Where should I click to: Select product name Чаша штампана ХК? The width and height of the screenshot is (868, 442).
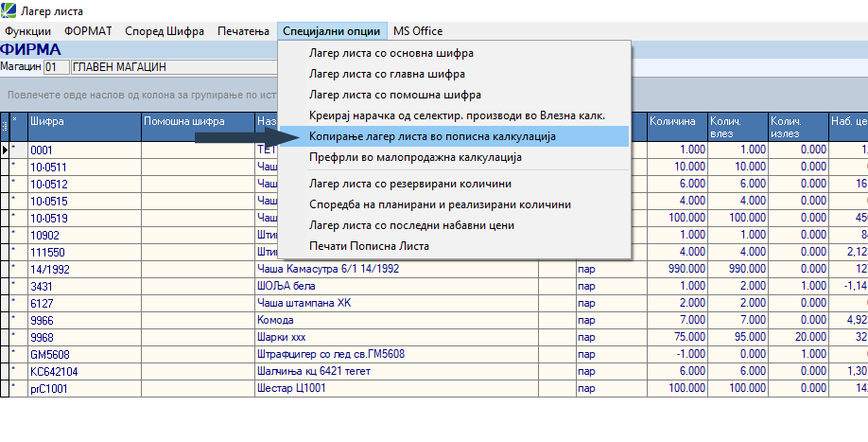tap(396, 304)
